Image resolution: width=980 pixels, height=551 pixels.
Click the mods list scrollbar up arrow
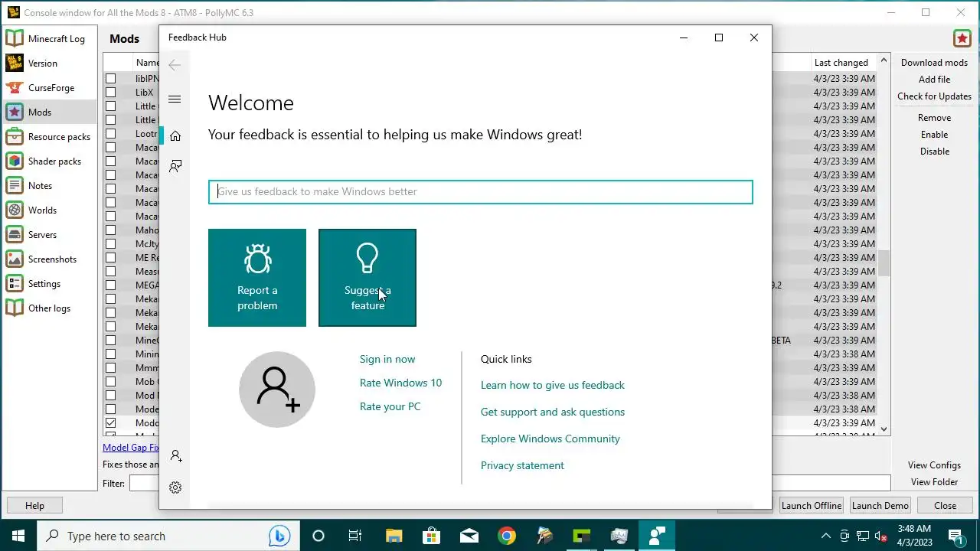pyautogui.click(x=884, y=60)
